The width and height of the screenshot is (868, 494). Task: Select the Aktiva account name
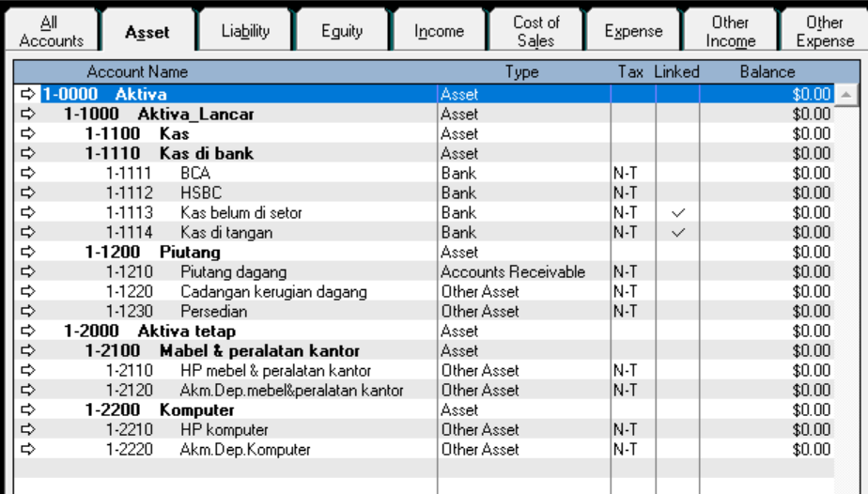[x=141, y=94]
